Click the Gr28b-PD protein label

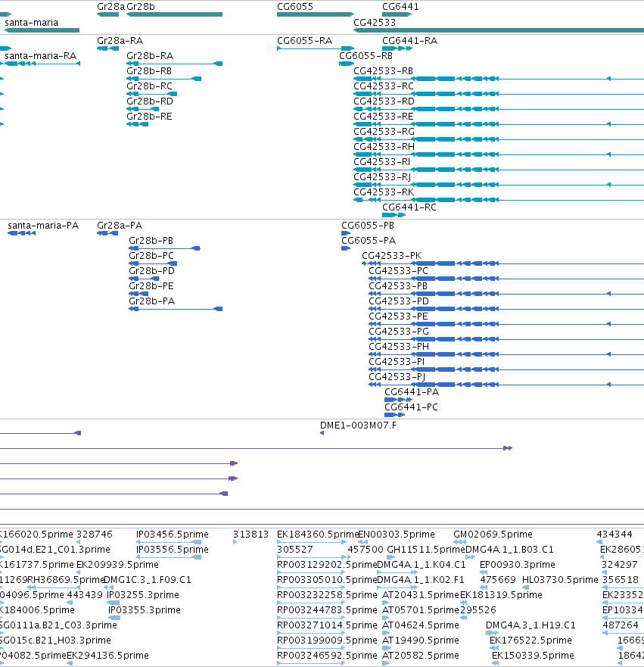[152, 271]
